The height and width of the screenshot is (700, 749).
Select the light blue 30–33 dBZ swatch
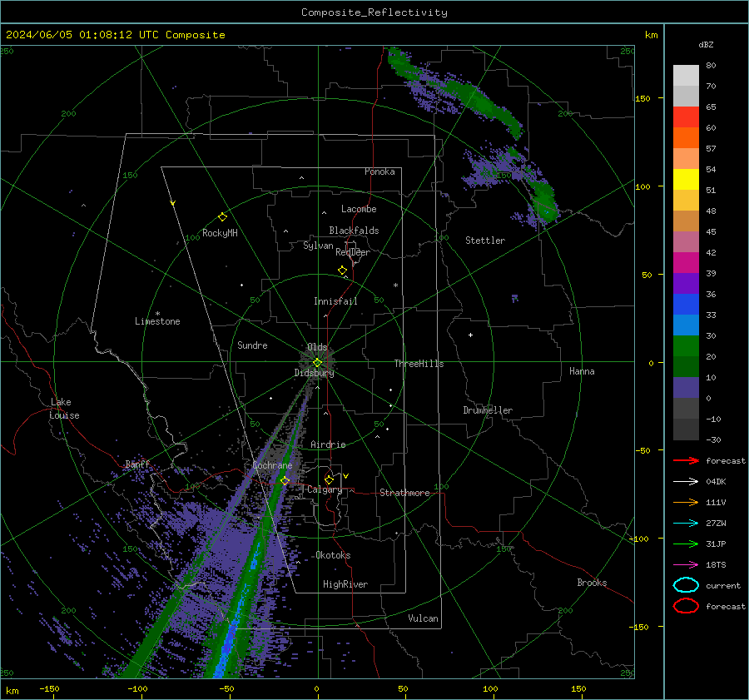[x=686, y=325]
